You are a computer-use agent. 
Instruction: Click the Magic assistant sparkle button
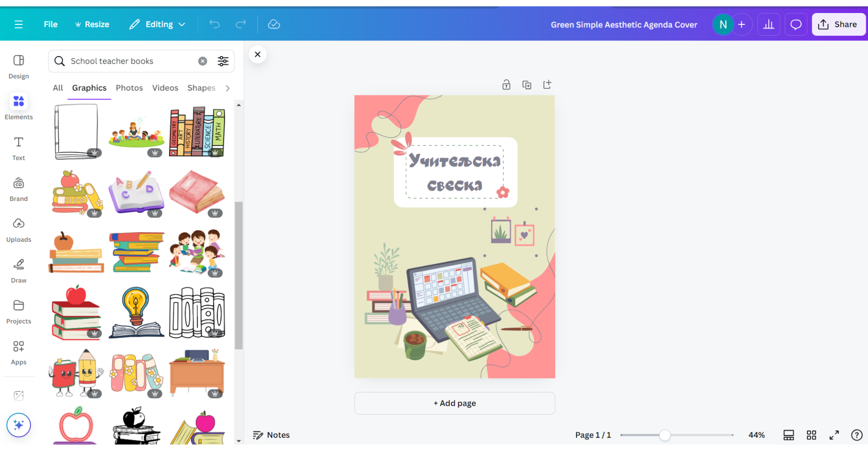(x=19, y=425)
